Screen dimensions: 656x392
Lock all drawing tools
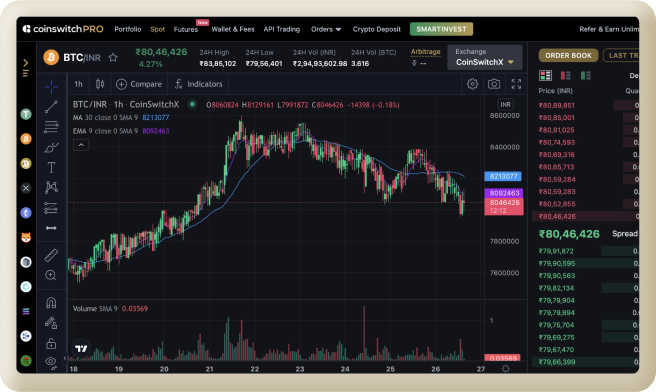(x=51, y=343)
